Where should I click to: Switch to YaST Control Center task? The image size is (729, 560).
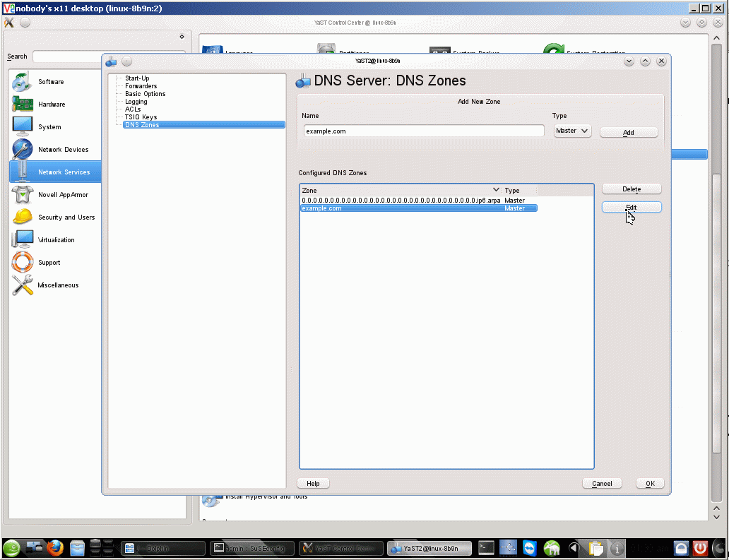(x=340, y=549)
